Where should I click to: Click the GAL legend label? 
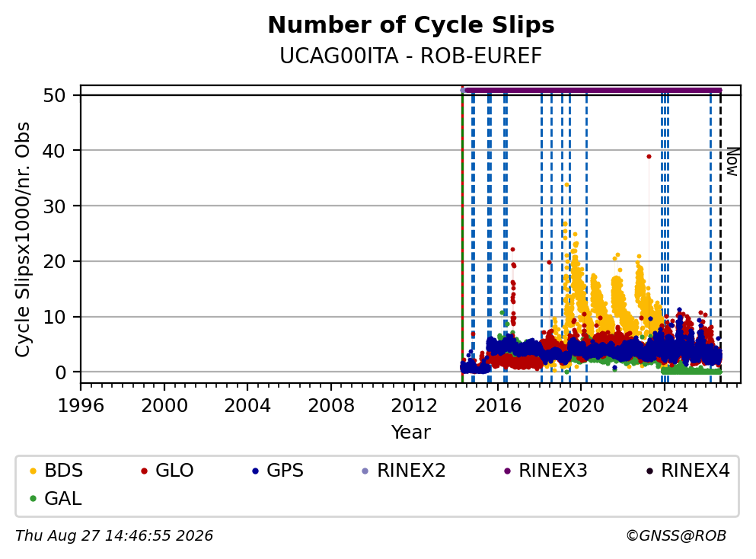[63, 499]
